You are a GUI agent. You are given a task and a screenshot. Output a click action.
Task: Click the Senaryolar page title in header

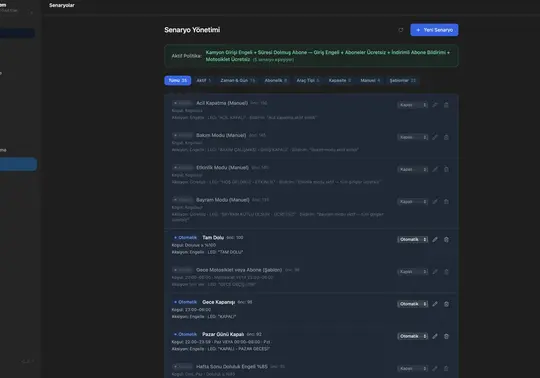(62, 5)
